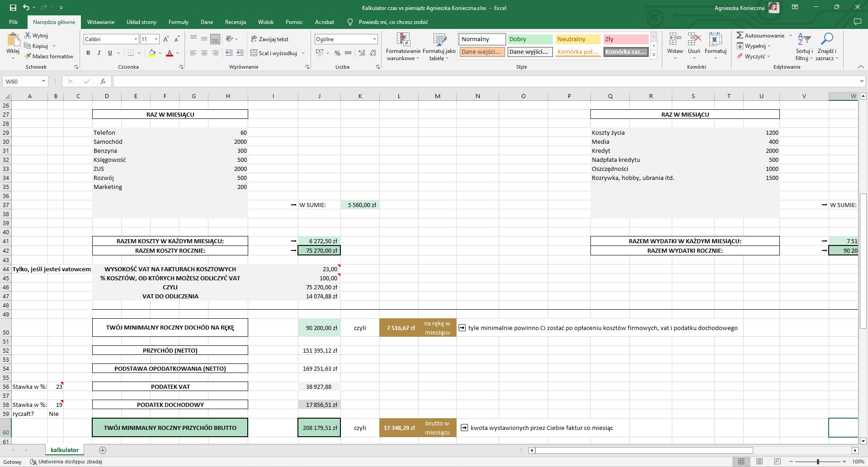
Task: Select the kalkulator sheet tab
Action: 65,450
